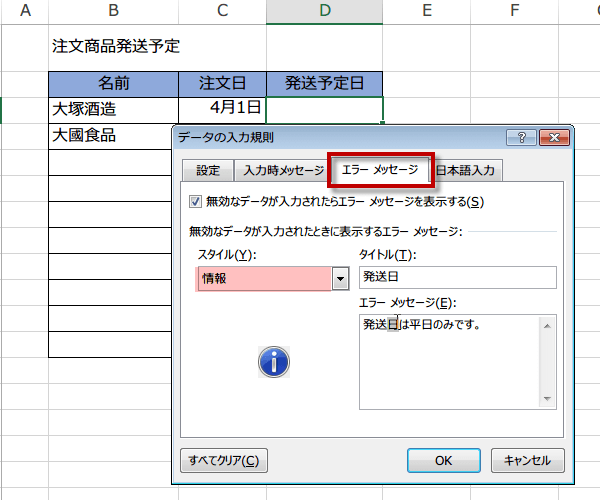Select column C header
Screen dimensions: 600x500
click(x=222, y=11)
